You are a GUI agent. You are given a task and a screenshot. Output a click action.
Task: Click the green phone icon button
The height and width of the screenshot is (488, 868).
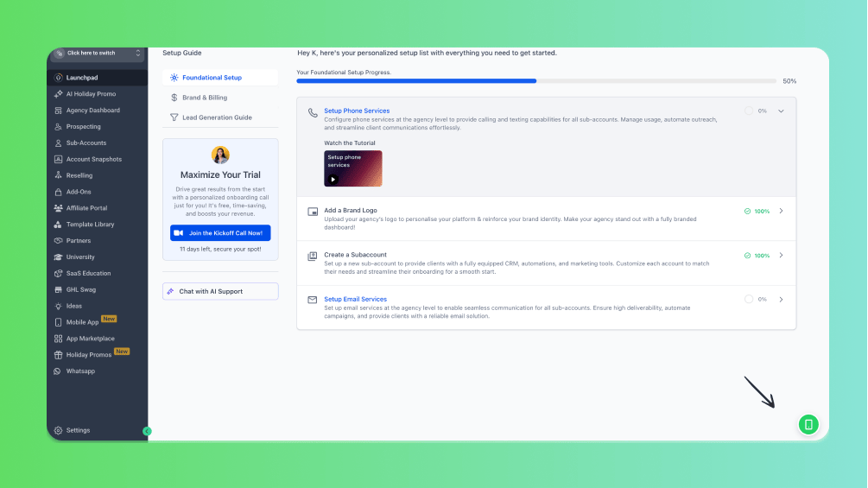pyautogui.click(x=808, y=424)
